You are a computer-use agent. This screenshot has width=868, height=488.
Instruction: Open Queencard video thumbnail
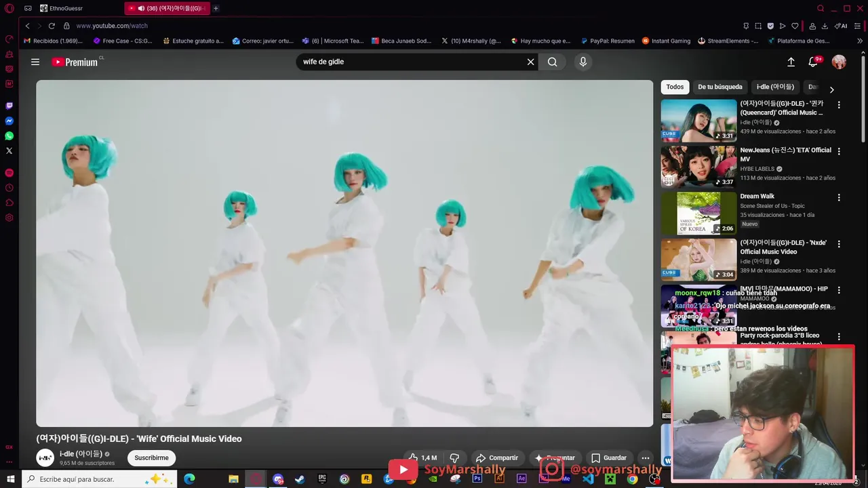coord(698,120)
